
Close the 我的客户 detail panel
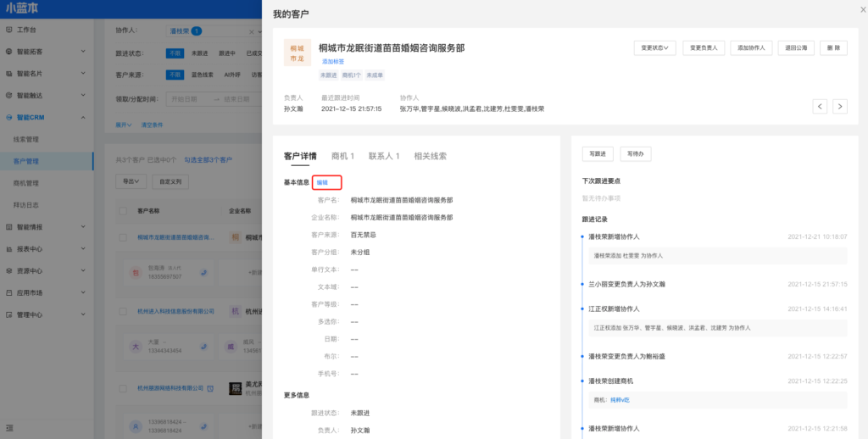(x=854, y=13)
